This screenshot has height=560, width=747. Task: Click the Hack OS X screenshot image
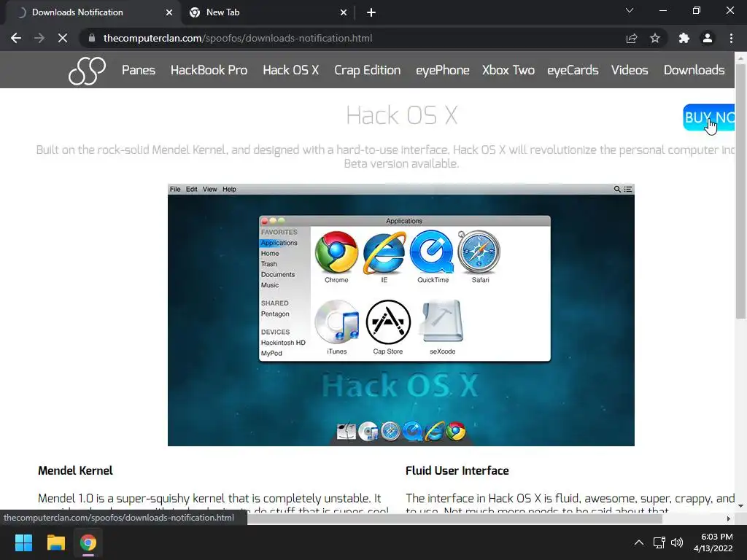(401, 315)
